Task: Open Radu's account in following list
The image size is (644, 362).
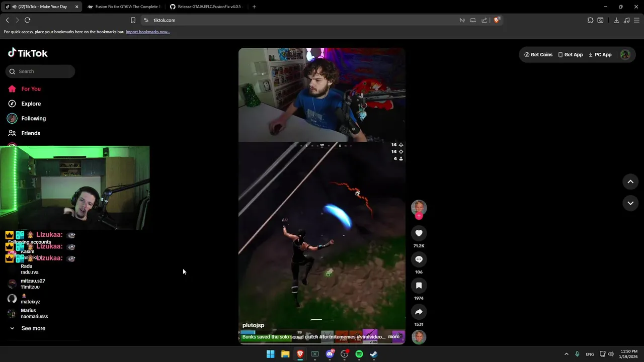Action: (30, 269)
